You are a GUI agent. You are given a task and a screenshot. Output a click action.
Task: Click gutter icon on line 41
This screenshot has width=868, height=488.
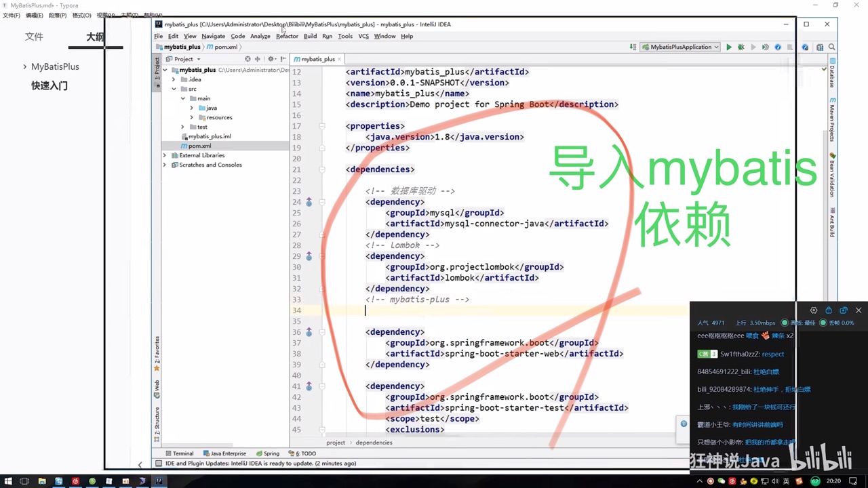[309, 386]
